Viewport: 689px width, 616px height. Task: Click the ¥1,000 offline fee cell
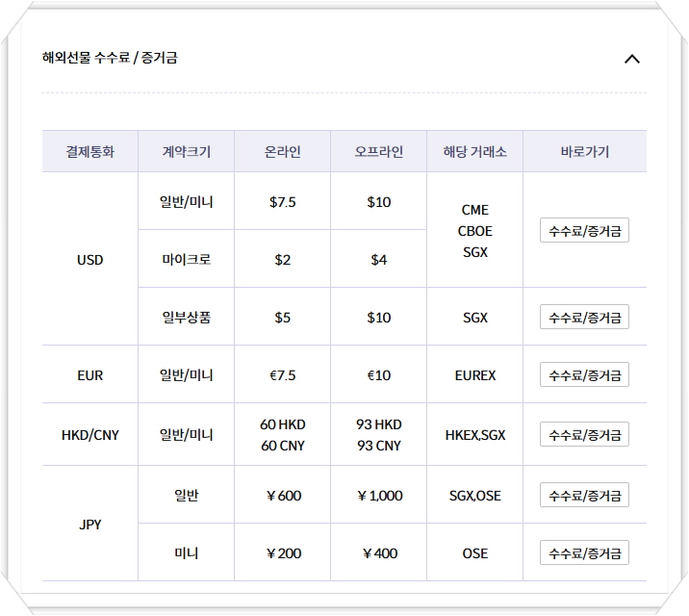click(379, 496)
